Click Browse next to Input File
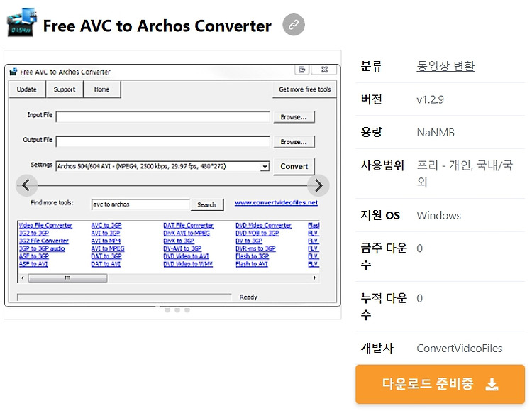This screenshot has width=532, height=411. (x=294, y=117)
